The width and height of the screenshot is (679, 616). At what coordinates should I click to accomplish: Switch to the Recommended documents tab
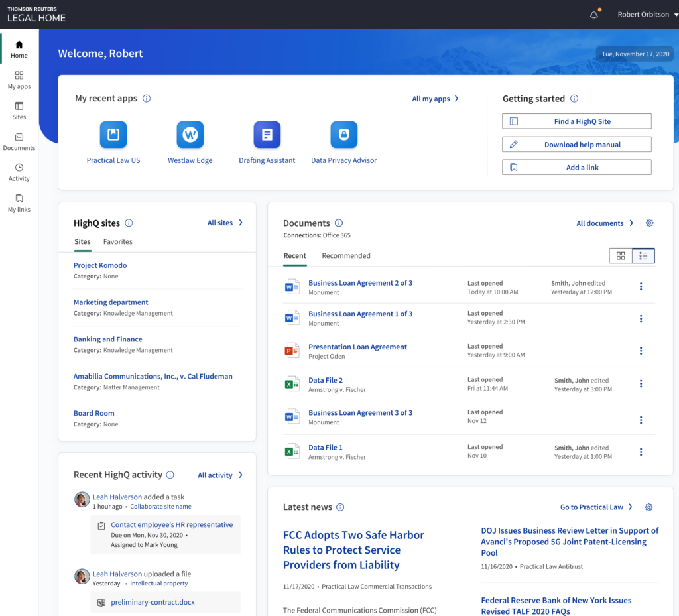coord(345,255)
